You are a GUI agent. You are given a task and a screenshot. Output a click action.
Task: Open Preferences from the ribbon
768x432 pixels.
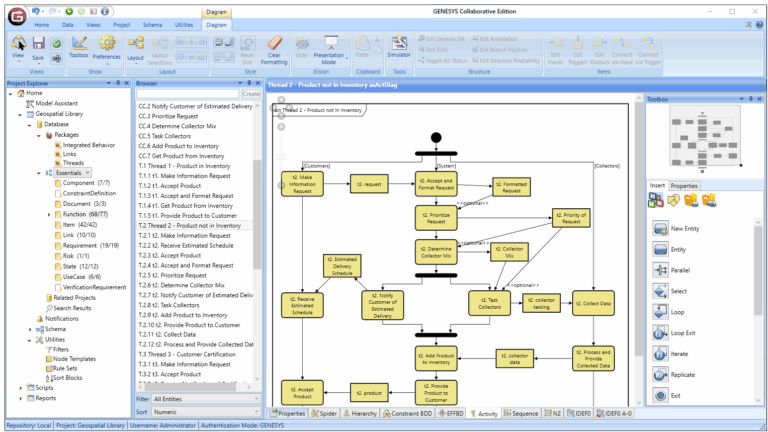(107, 46)
